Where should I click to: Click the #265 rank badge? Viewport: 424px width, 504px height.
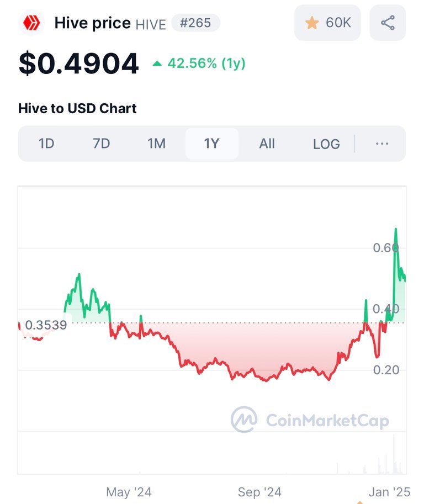tap(195, 23)
